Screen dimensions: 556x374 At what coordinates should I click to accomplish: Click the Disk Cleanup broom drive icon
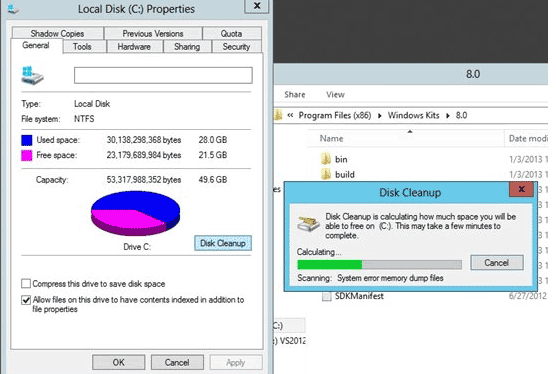[308, 223]
